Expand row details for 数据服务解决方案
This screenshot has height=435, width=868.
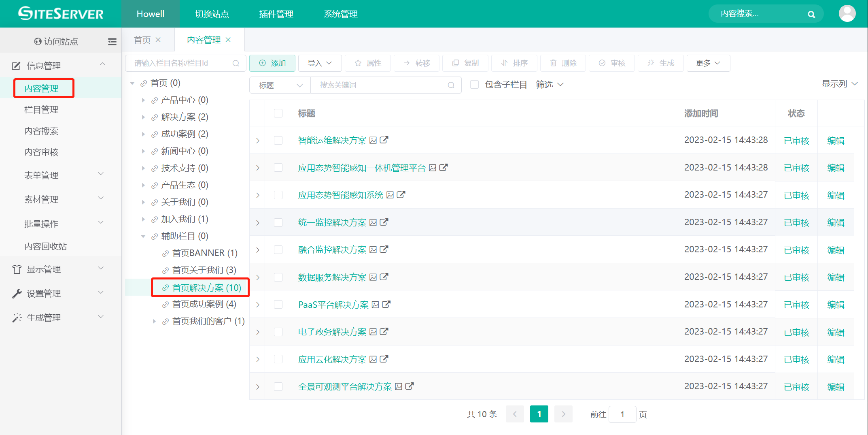click(x=258, y=277)
